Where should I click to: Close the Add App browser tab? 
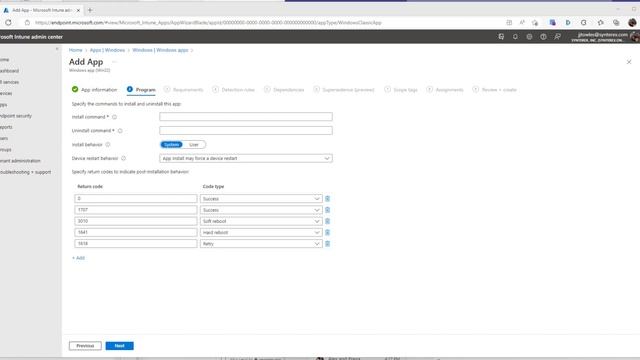[78, 10]
